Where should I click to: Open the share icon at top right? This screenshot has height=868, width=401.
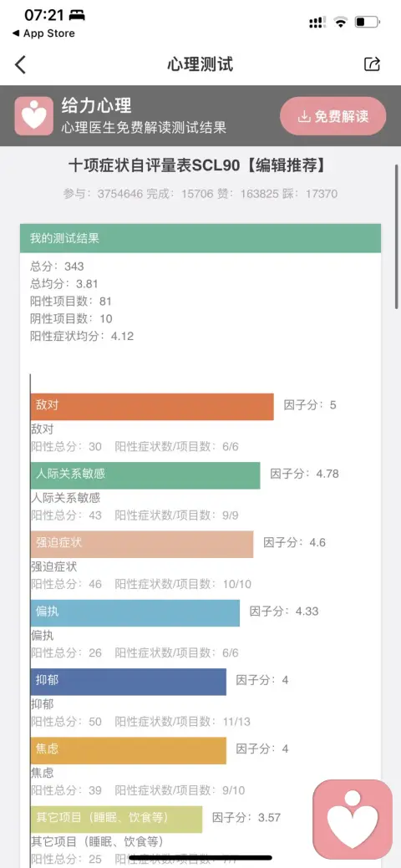tap(372, 64)
